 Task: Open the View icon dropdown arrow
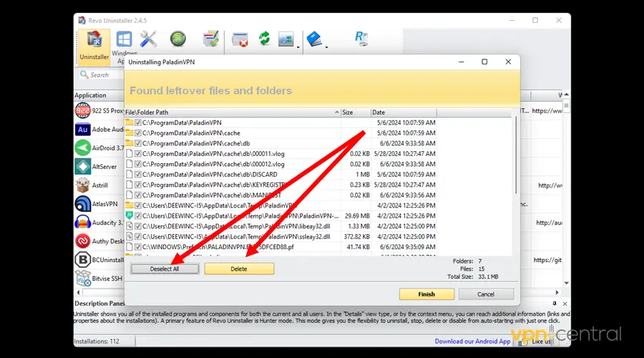(298, 47)
